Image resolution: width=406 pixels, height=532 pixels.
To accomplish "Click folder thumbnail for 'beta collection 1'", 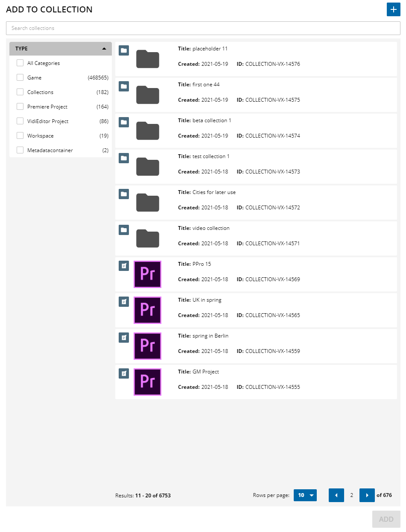I will [x=147, y=131].
